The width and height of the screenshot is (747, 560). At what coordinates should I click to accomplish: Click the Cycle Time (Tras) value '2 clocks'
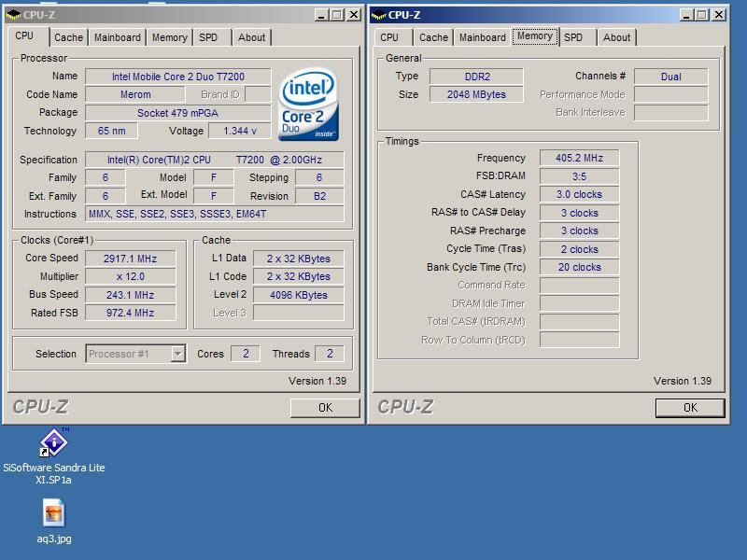(579, 249)
